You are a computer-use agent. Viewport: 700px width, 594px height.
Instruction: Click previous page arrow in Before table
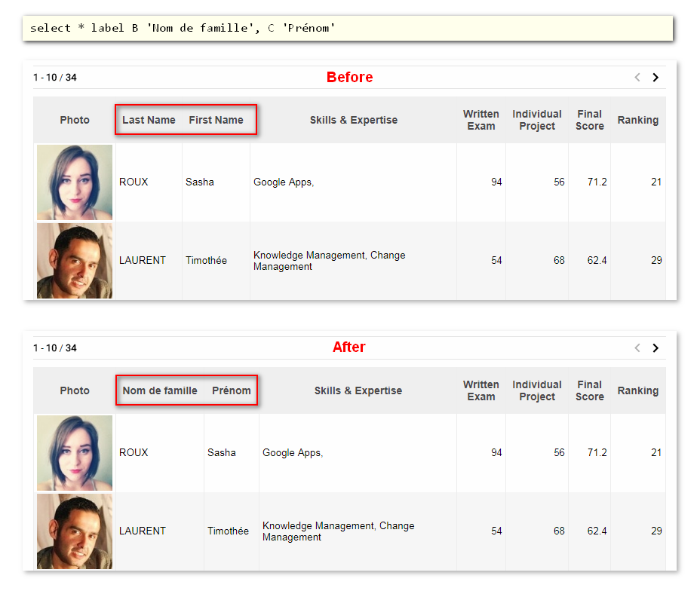coord(637,78)
